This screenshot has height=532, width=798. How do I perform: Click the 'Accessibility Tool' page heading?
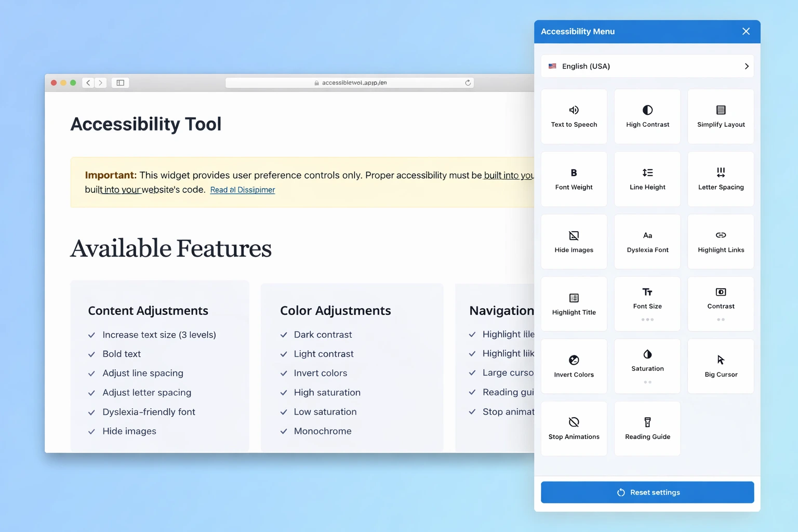[146, 124]
